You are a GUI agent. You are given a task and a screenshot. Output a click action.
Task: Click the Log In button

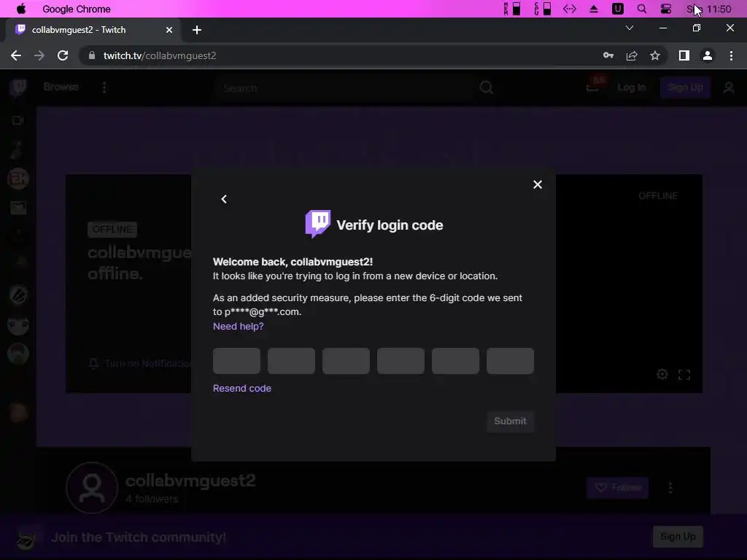pos(631,87)
